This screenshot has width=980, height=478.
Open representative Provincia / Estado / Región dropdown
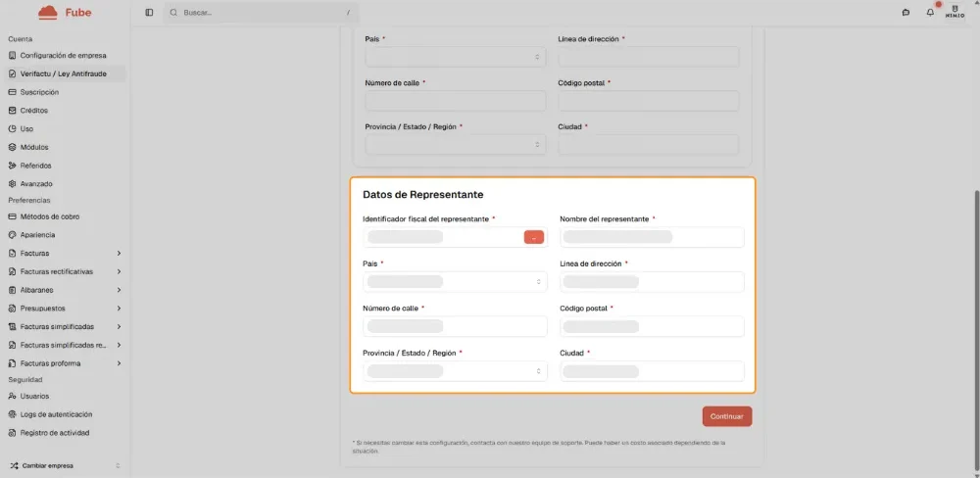pyautogui.click(x=455, y=371)
